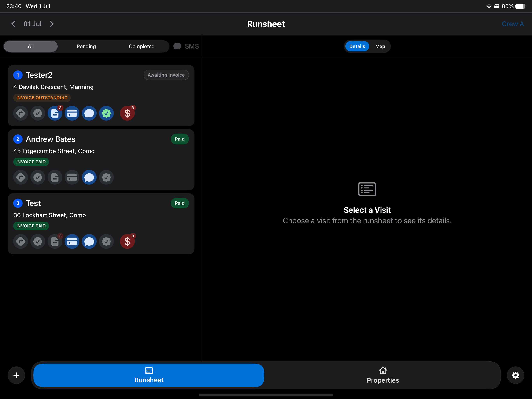The height and width of the screenshot is (399, 532).
Task: Tap Wi-Fi indicator in status bar
Action: tap(489, 6)
